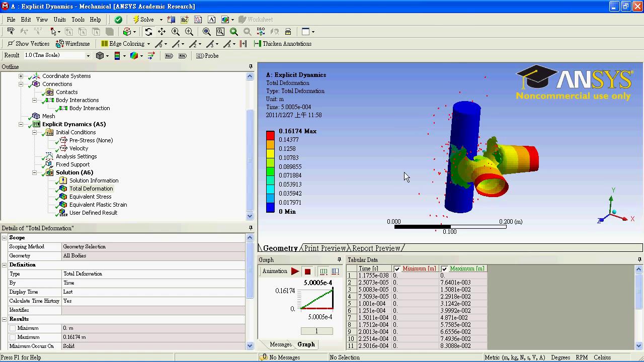Select the Rotate view tool
The height and width of the screenshot is (362, 644).
[x=148, y=32]
